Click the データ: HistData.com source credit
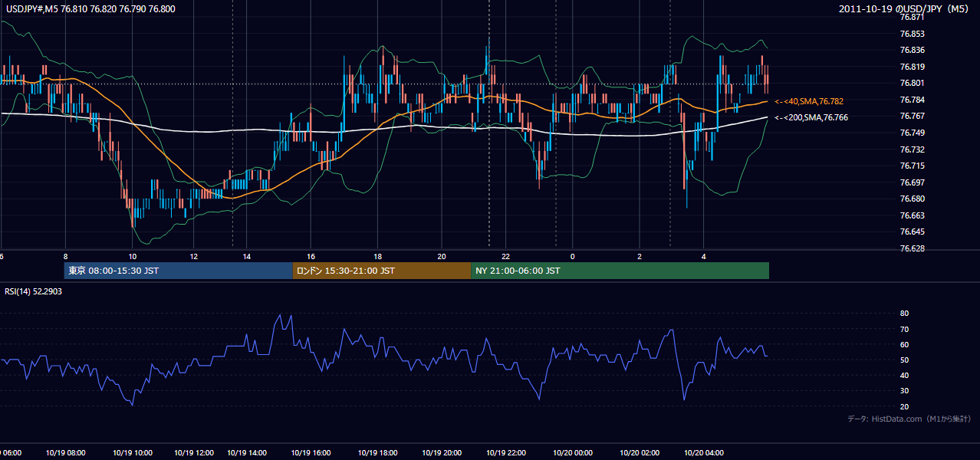 (909, 419)
